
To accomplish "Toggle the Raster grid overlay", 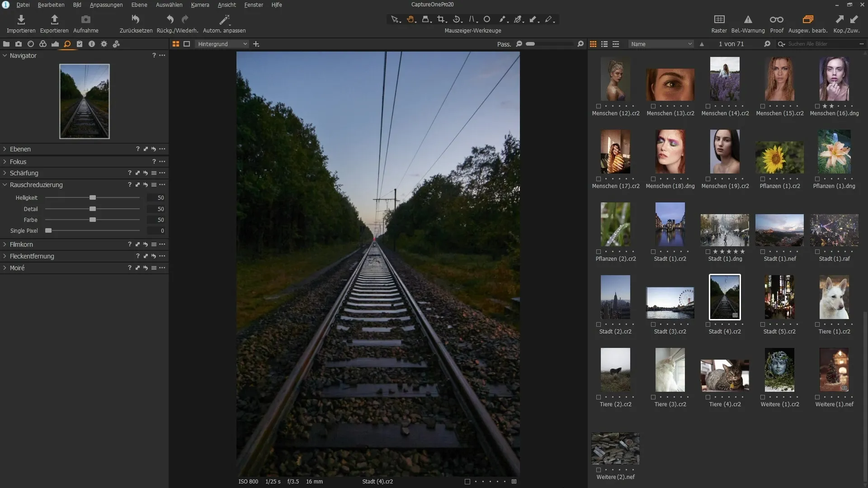I will 719,19.
